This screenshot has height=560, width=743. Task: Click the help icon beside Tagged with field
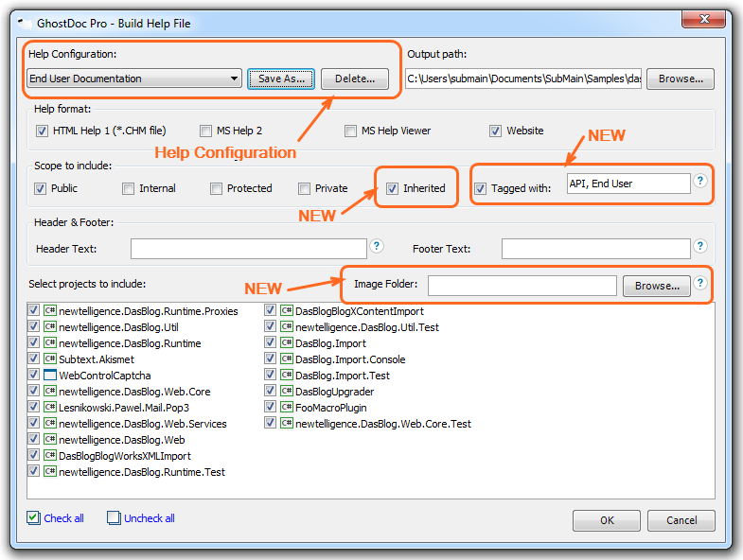tap(700, 182)
